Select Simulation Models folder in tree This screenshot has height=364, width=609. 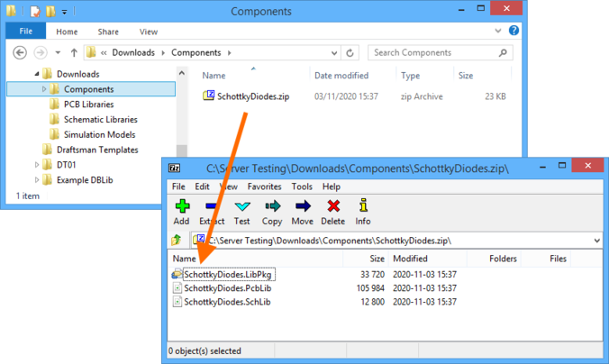point(99,134)
